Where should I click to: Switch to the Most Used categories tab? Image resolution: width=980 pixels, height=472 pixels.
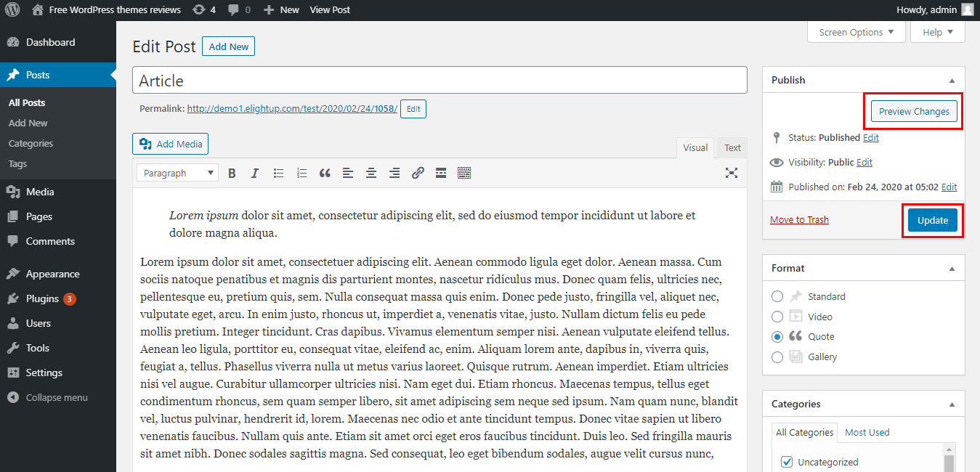tap(867, 432)
